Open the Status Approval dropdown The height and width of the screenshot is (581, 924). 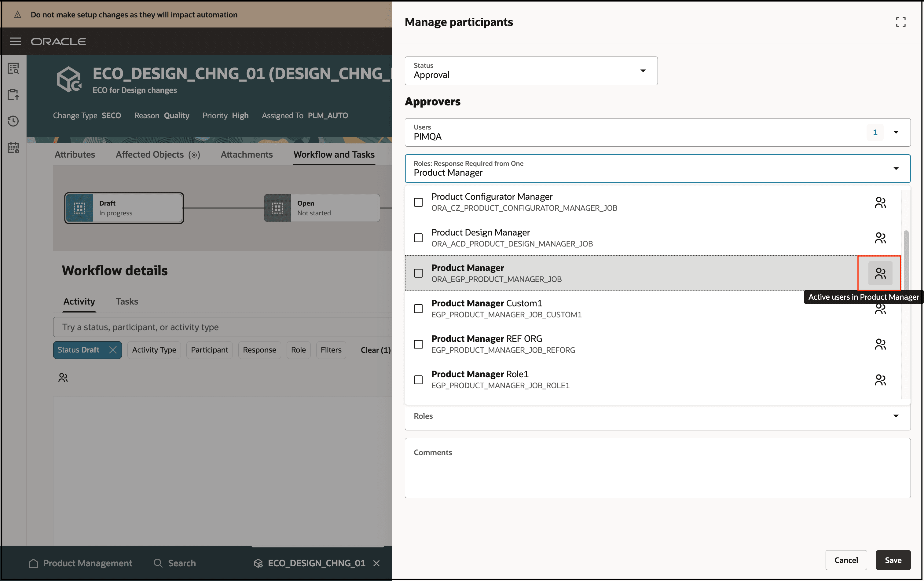tap(531, 71)
